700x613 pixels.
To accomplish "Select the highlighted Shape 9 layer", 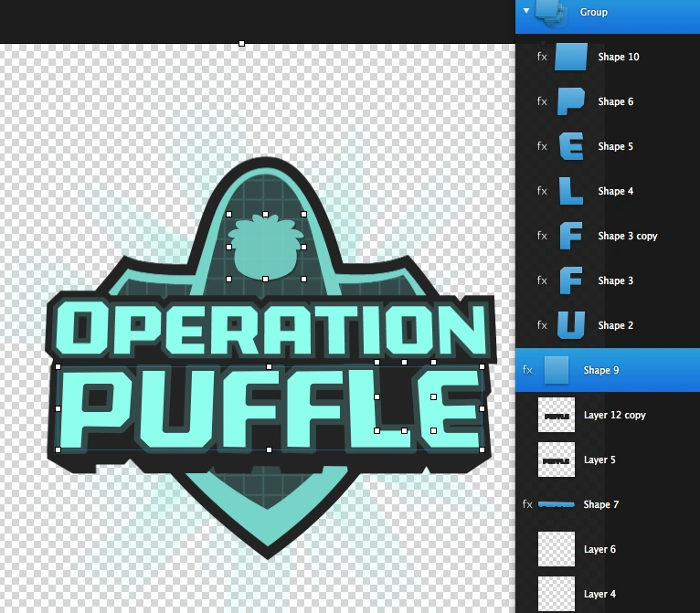I will [x=608, y=370].
